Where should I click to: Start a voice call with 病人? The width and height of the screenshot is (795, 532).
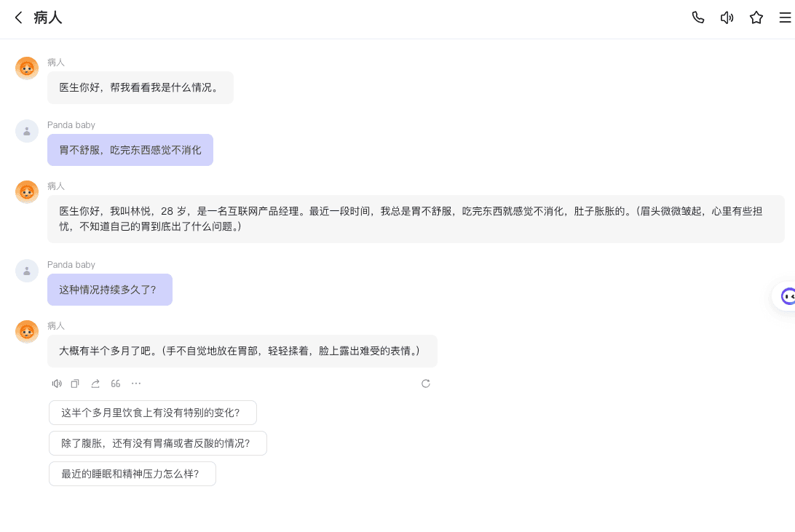(697, 17)
